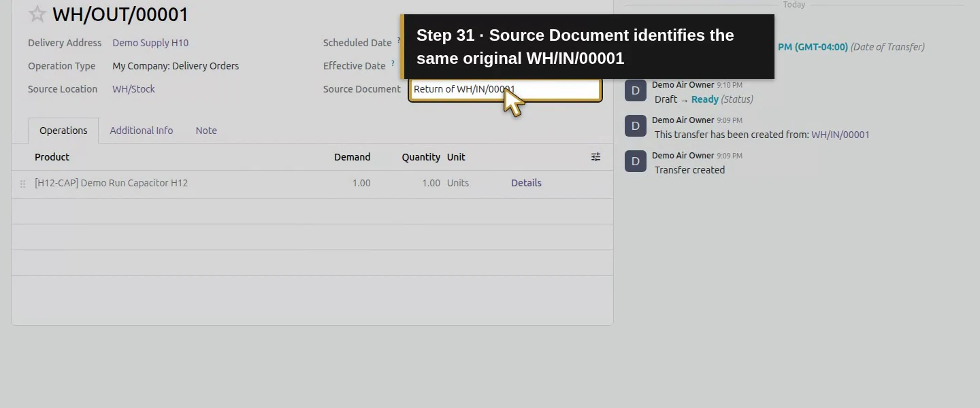Click 'My Company: Delivery Orders' operation type
This screenshot has height=408, width=980.
tap(176, 66)
